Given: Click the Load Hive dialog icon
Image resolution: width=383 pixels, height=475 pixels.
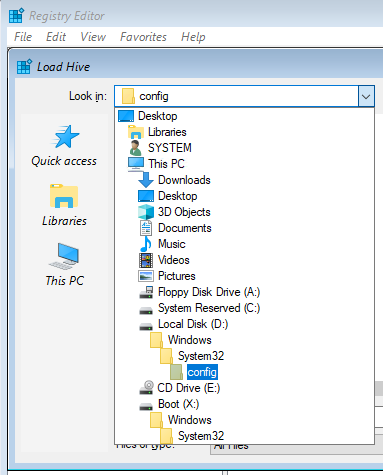Looking at the screenshot, I should [24, 66].
